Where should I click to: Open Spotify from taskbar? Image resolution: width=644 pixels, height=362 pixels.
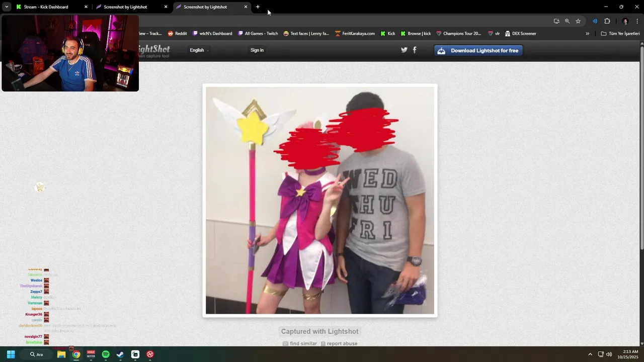click(106, 354)
